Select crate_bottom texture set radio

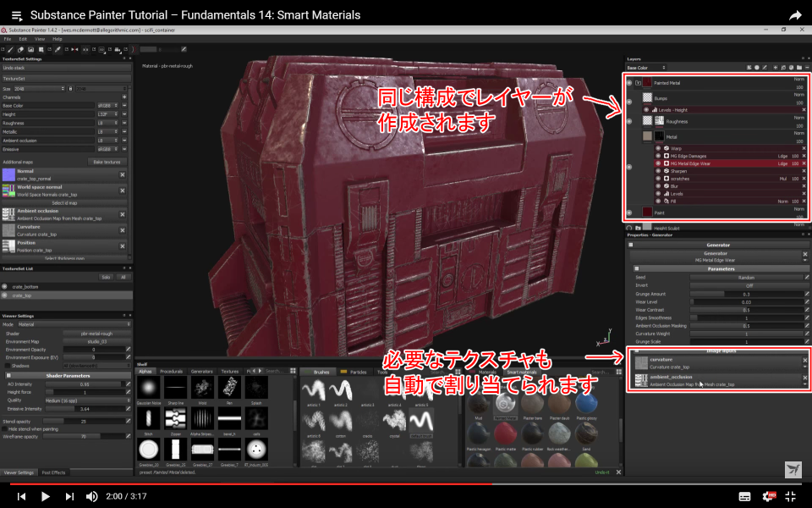point(5,287)
